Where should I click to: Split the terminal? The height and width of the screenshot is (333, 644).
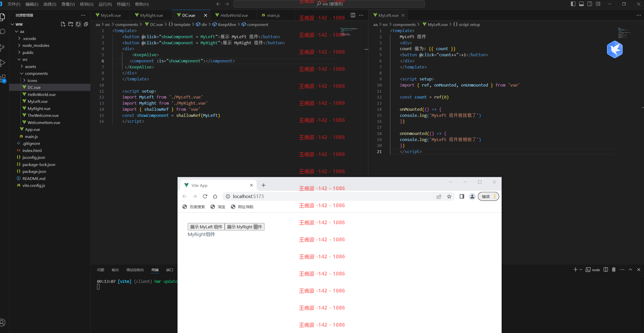606,270
